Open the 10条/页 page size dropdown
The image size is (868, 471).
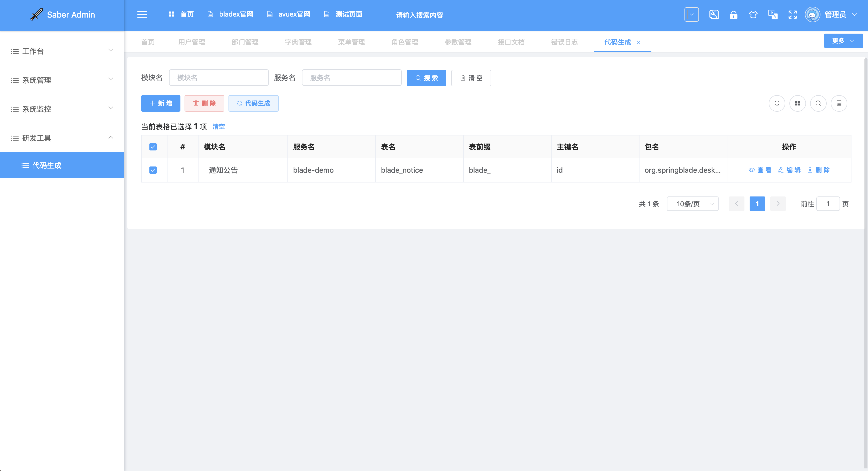point(693,203)
